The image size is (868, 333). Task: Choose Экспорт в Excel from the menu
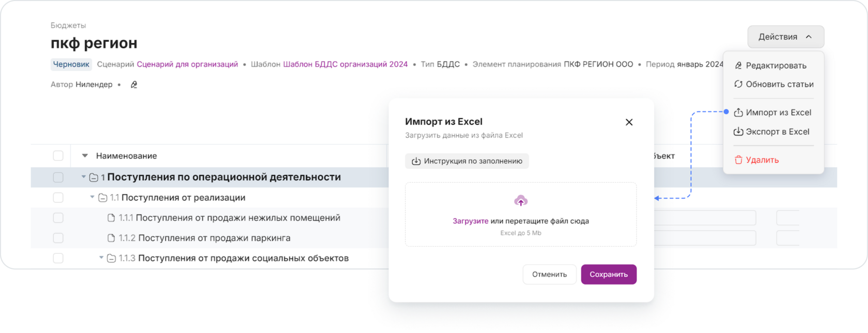[x=771, y=132]
